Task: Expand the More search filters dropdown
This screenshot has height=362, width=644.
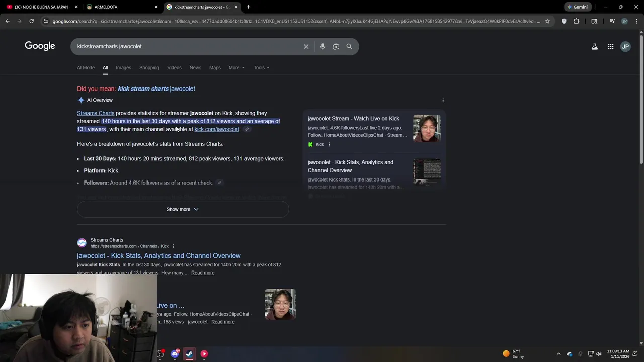Action: 236,68
